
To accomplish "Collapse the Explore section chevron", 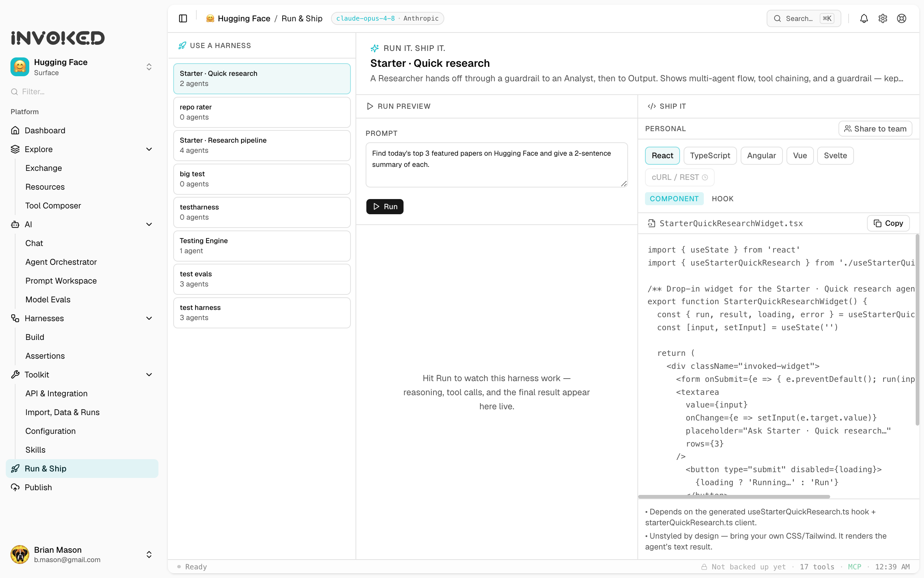I will [149, 149].
